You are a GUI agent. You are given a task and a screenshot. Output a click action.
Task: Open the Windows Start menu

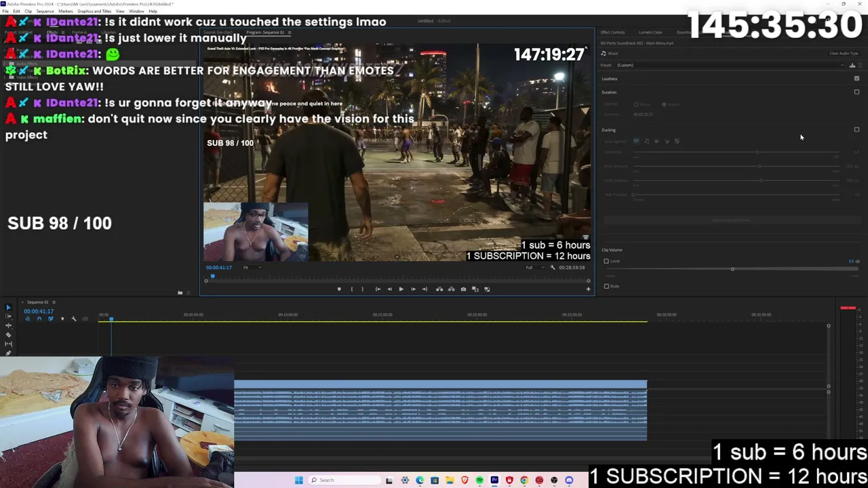[298, 481]
